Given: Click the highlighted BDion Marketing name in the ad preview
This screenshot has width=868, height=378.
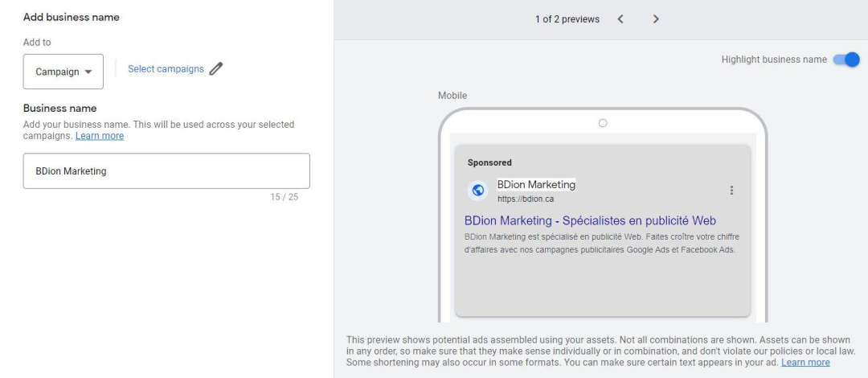Looking at the screenshot, I should pos(536,184).
